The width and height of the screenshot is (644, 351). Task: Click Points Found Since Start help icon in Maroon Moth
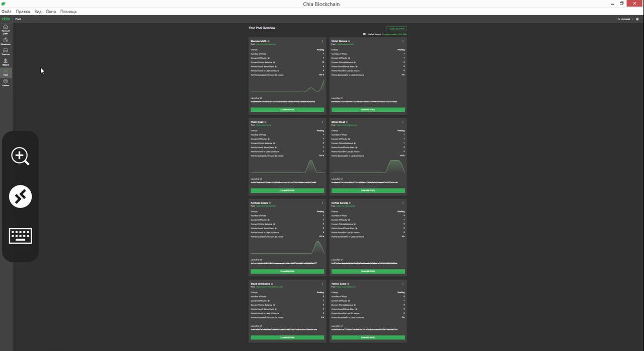276,66
